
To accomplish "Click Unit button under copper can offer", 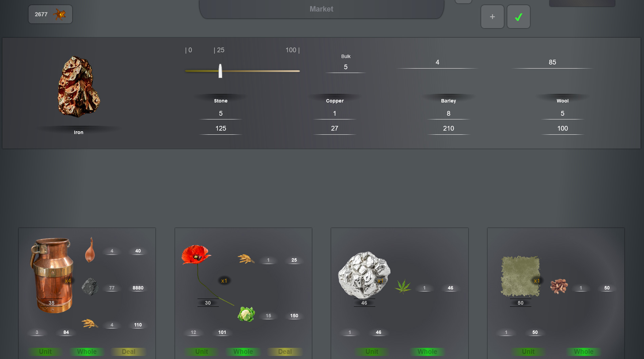I will (45, 352).
